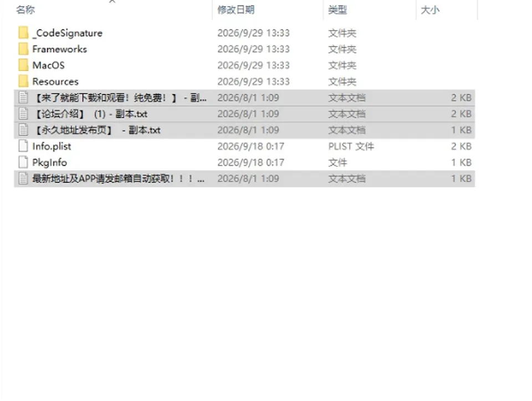This screenshot has width=532, height=401.
Task: Click the icon of 【来了就能下载和观看！纯免费！】 file
Action: tap(23, 98)
